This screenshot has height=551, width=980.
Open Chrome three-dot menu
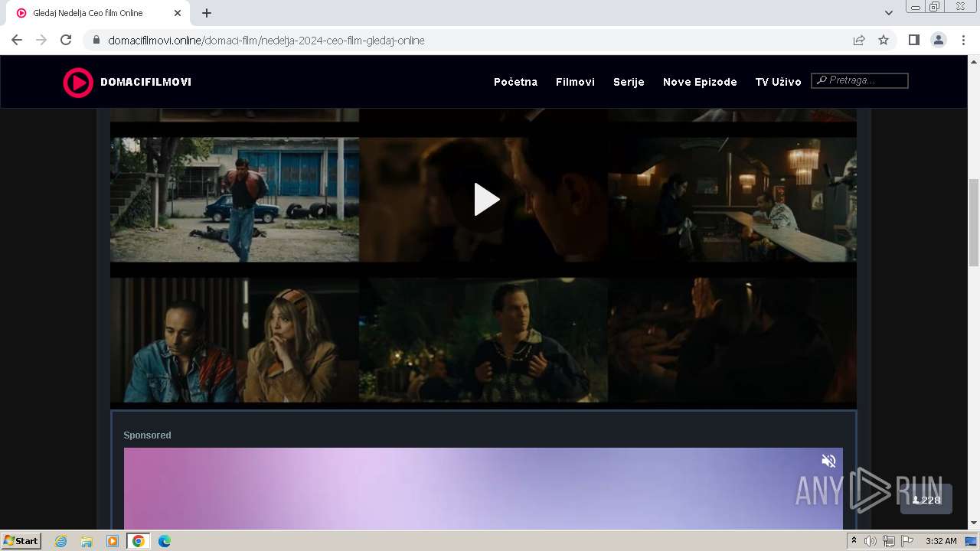964,40
